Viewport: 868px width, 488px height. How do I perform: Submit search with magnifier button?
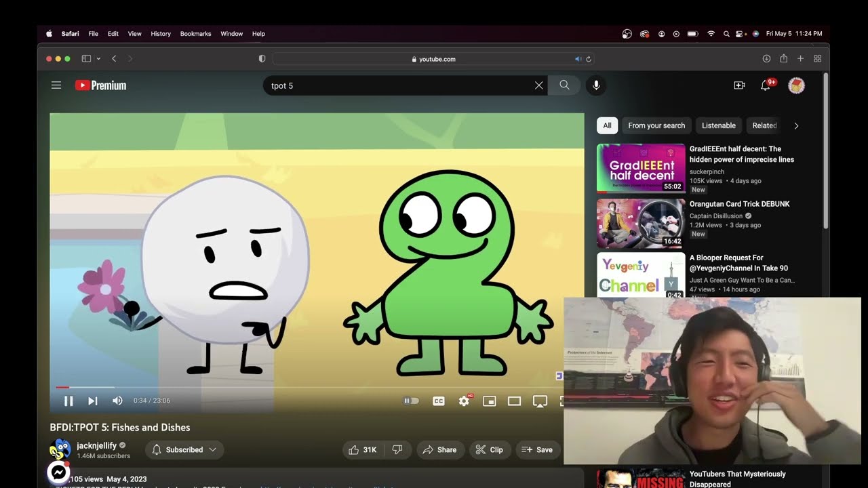tap(564, 85)
